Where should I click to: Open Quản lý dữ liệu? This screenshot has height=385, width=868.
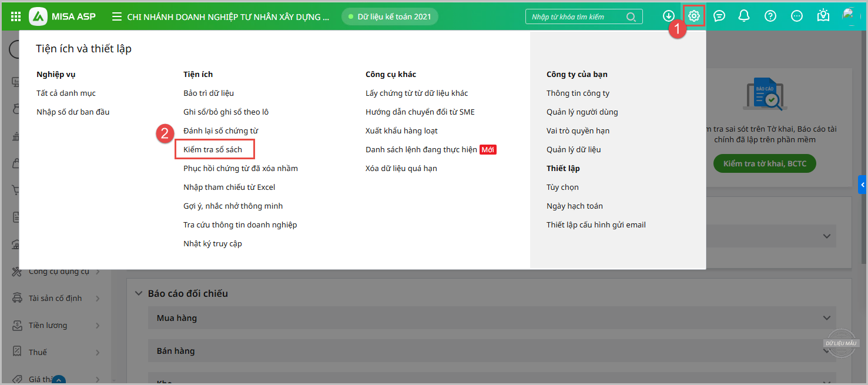(574, 149)
